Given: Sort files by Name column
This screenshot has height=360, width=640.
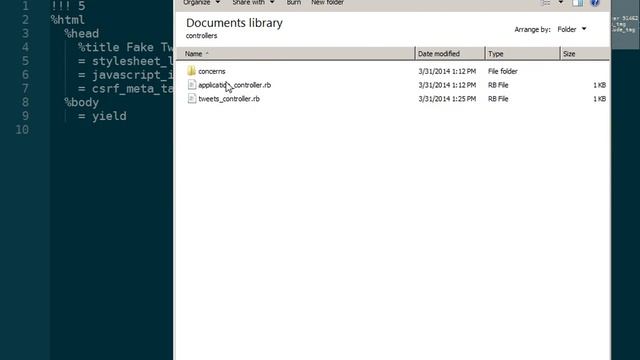Looking at the screenshot, I should (296, 53).
